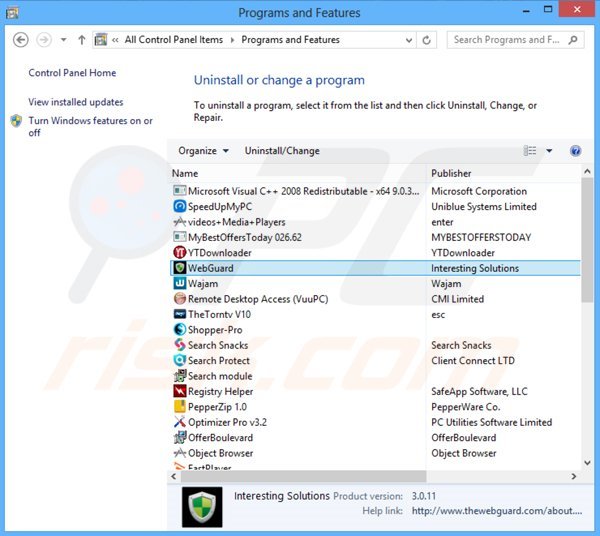The image size is (600, 536).
Task: Select the SpeedUpMyPC program icon
Action: pyautogui.click(x=179, y=207)
